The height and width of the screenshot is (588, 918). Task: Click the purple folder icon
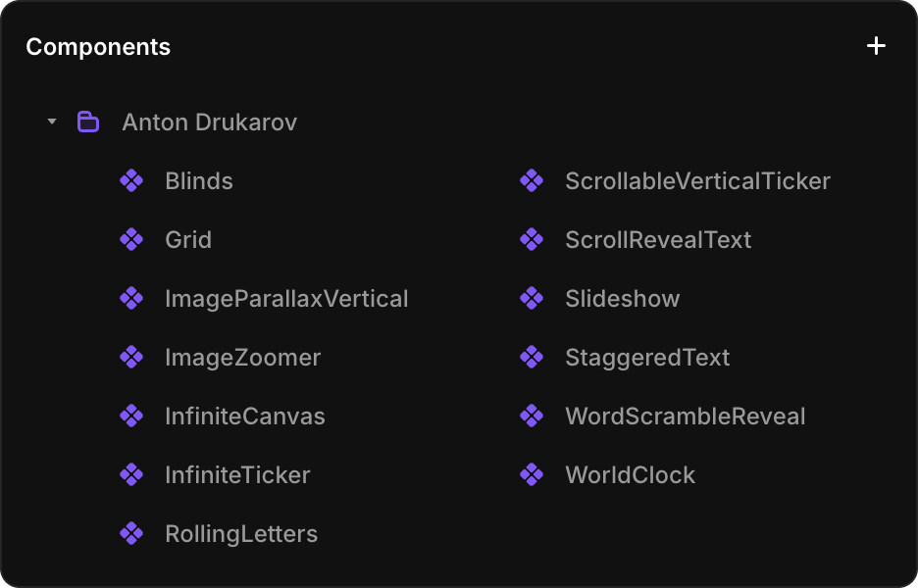click(88, 122)
